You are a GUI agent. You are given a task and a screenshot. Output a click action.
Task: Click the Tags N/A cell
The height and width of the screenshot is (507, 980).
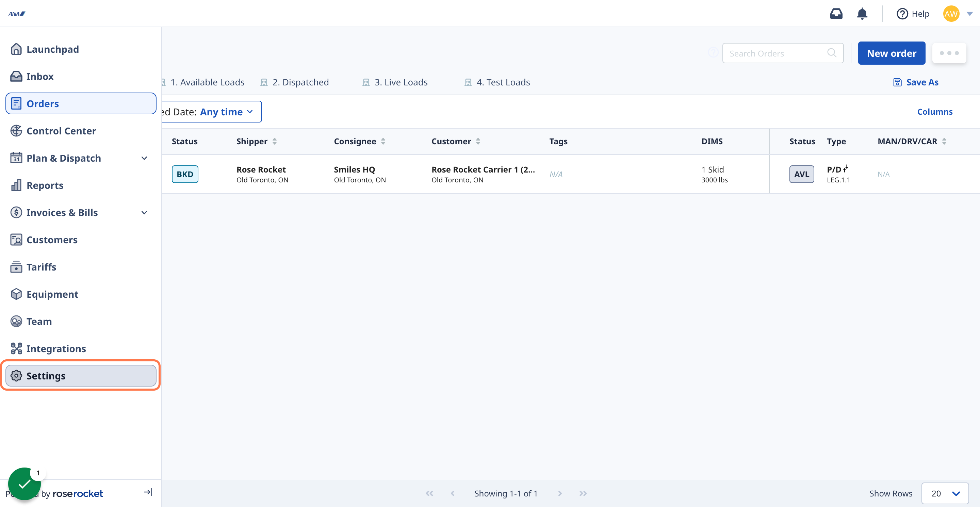click(x=556, y=174)
